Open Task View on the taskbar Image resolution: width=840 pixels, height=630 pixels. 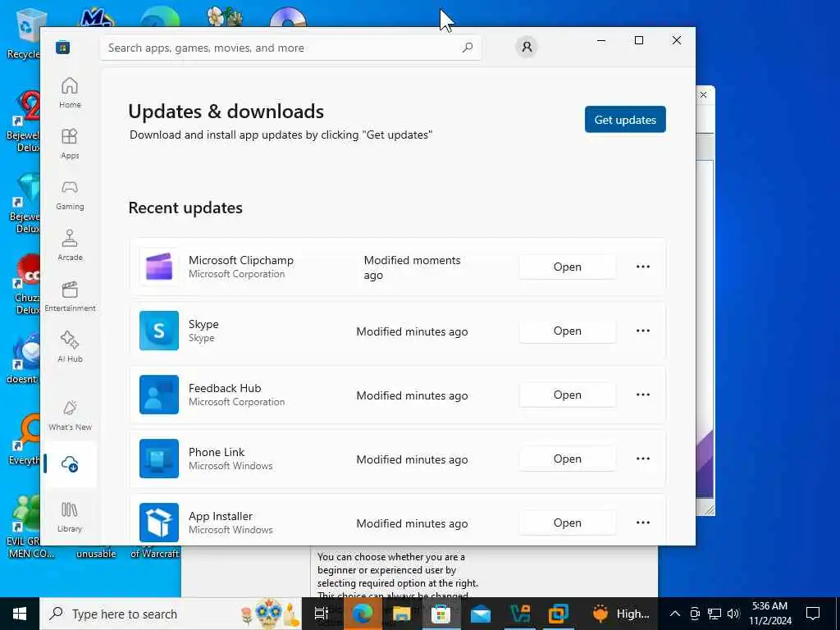(x=321, y=614)
